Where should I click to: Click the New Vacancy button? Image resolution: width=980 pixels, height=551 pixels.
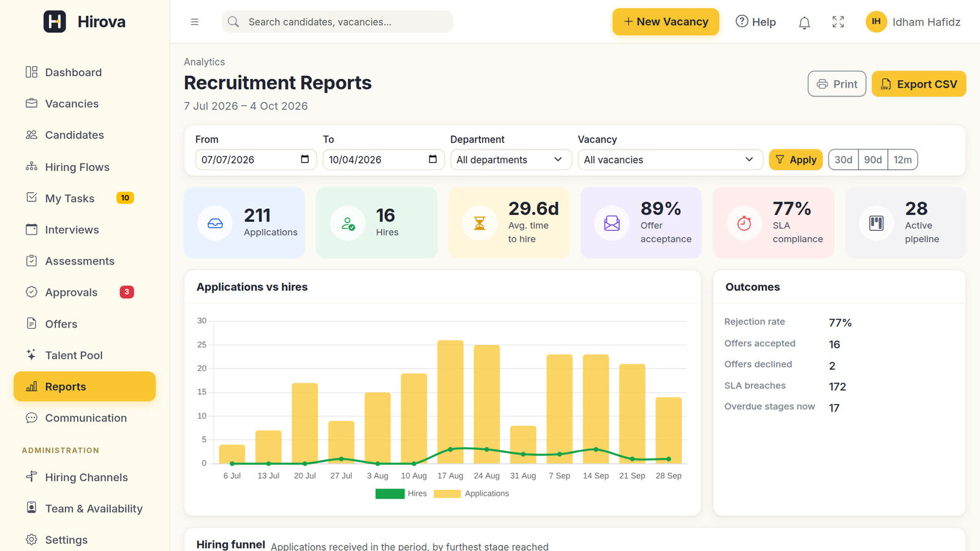coord(666,21)
